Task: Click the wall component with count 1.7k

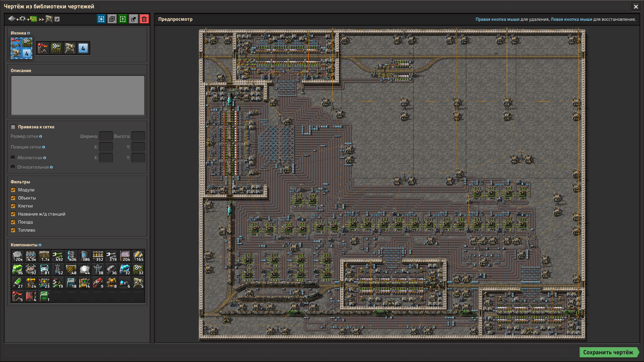Action: tap(44, 256)
